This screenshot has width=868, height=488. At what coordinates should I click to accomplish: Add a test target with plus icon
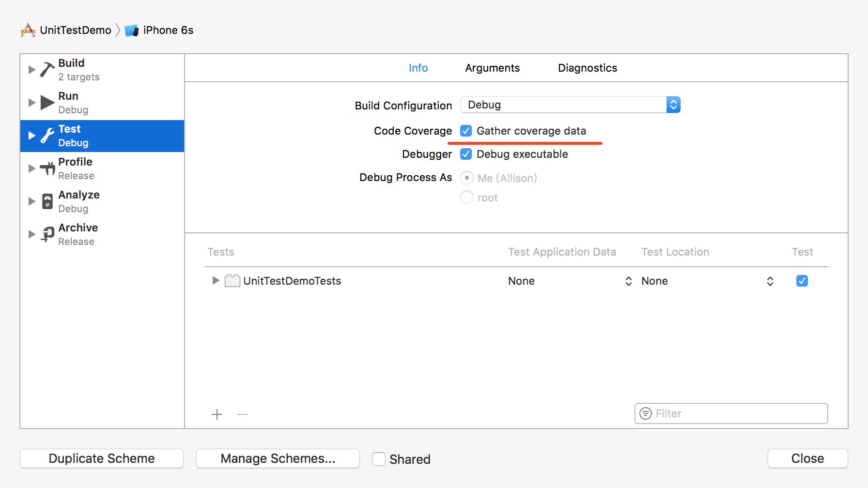217,414
